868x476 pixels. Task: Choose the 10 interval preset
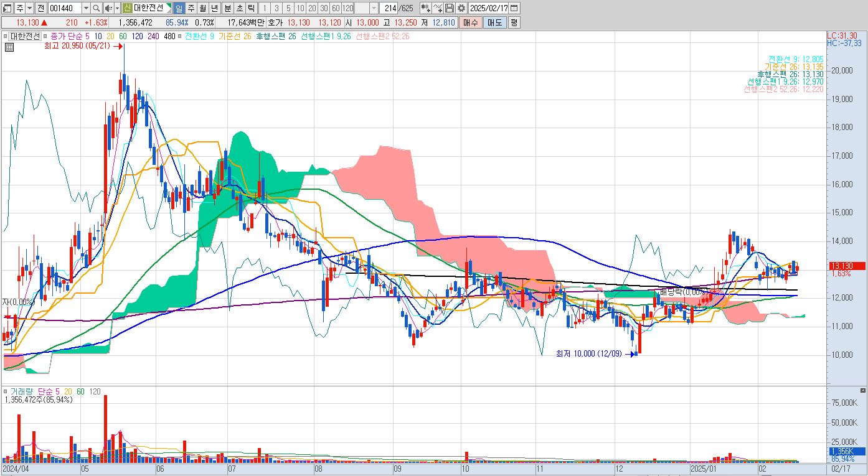301,8
